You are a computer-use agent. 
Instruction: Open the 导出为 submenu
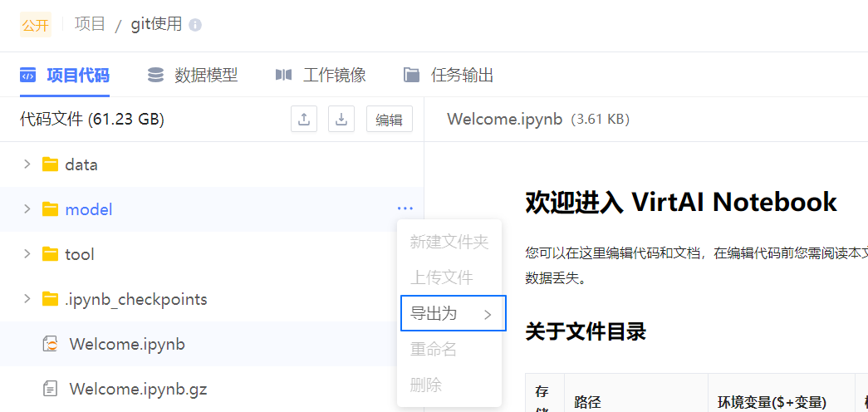(x=453, y=313)
